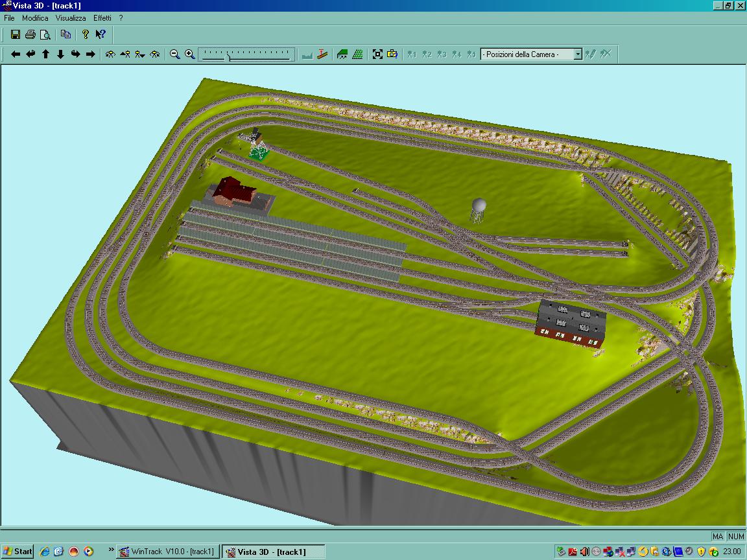Open the ? help menu
The width and height of the screenshot is (747, 560).
click(x=121, y=18)
